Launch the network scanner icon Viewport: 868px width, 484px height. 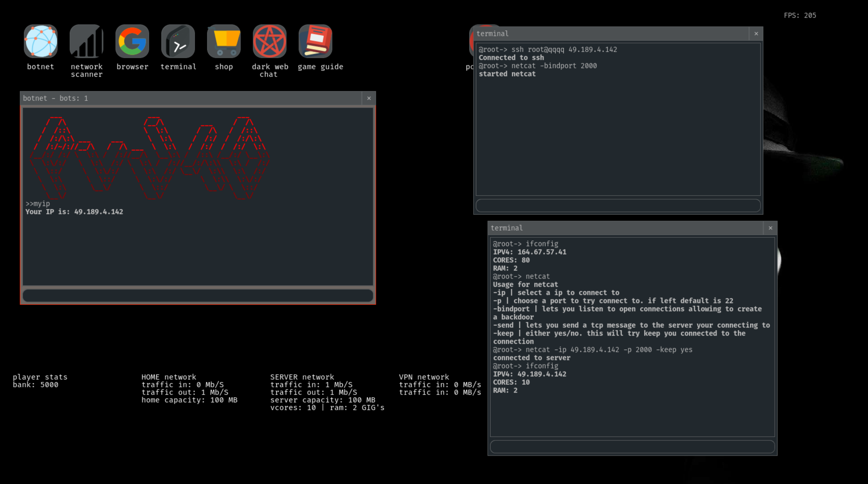point(86,41)
